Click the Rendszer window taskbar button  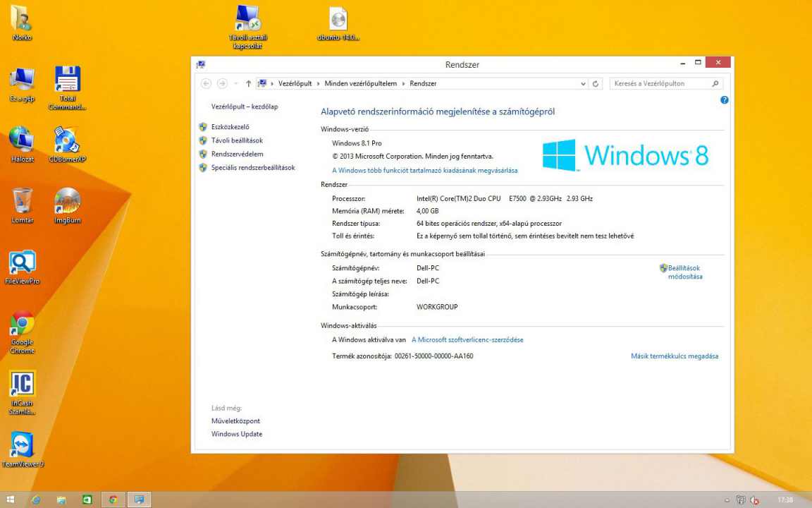pos(139,500)
